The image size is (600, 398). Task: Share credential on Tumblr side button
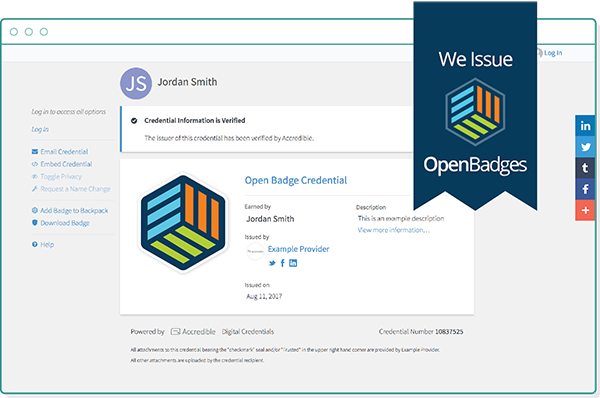[x=585, y=168]
